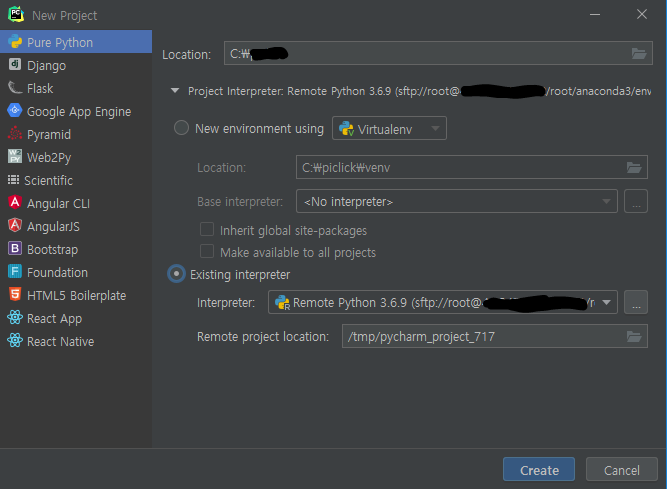Open the Interpreter selection dropdown

point(443,302)
